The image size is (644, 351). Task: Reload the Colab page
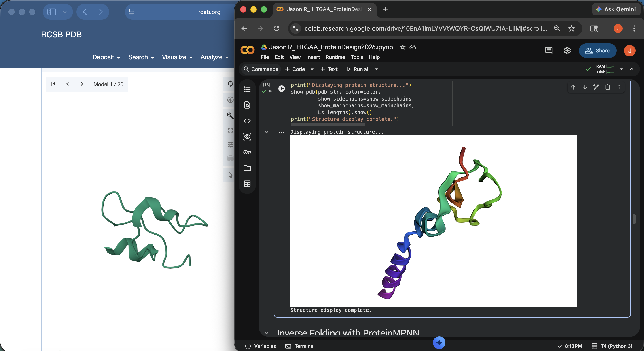click(x=276, y=28)
